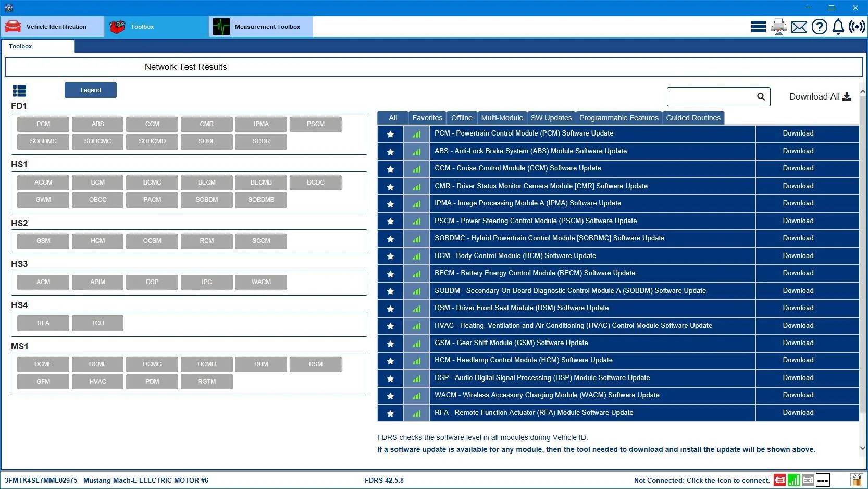Click signal bars icon for CMR row
Image resolution: width=868 pixels, height=489 pixels.
tap(416, 187)
